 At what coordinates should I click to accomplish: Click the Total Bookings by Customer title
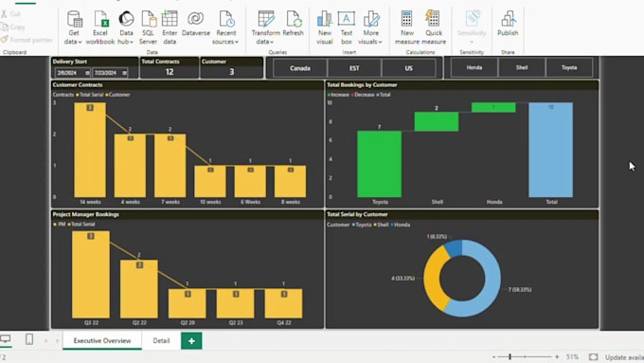coord(362,85)
